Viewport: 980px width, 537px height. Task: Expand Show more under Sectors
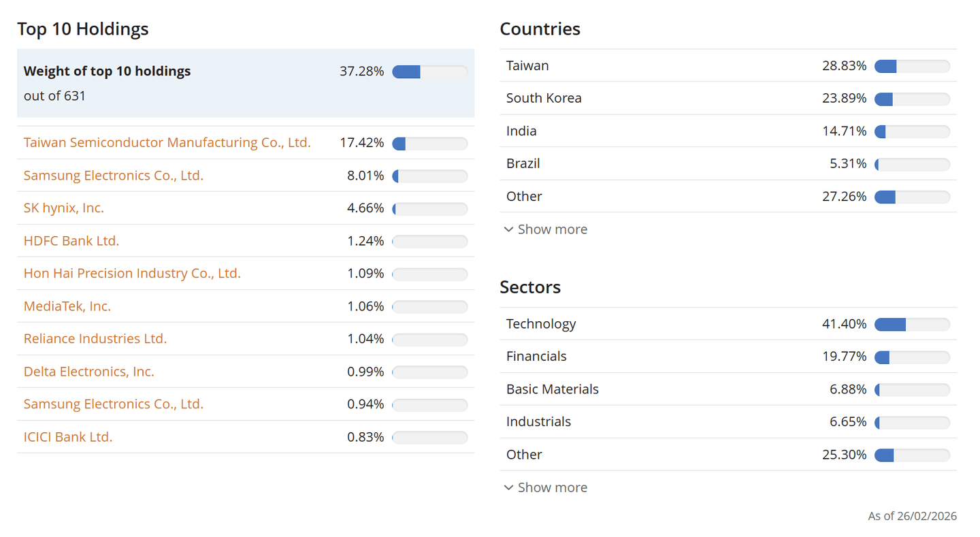pyautogui.click(x=552, y=487)
